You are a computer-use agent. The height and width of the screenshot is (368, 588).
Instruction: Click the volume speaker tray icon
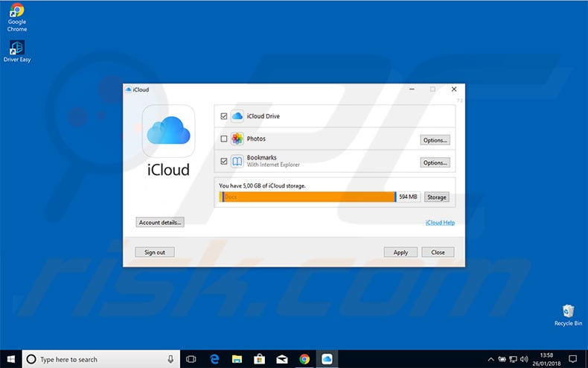524,359
